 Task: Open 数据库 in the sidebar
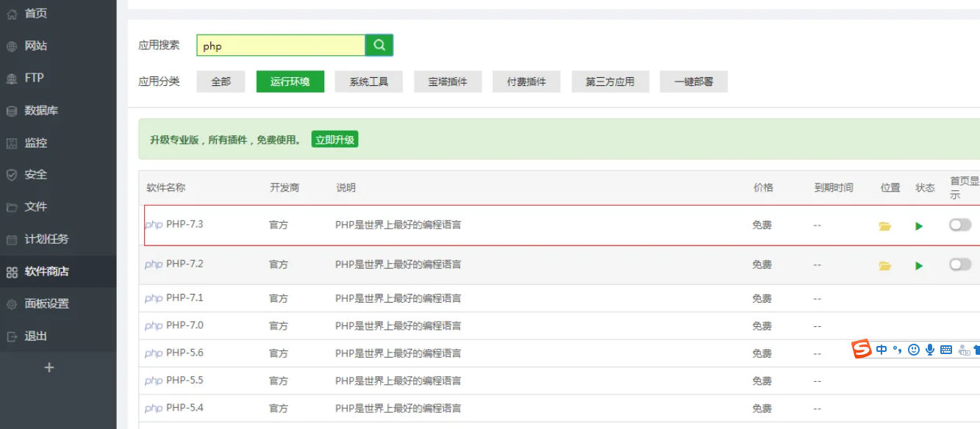pyautogui.click(x=41, y=110)
